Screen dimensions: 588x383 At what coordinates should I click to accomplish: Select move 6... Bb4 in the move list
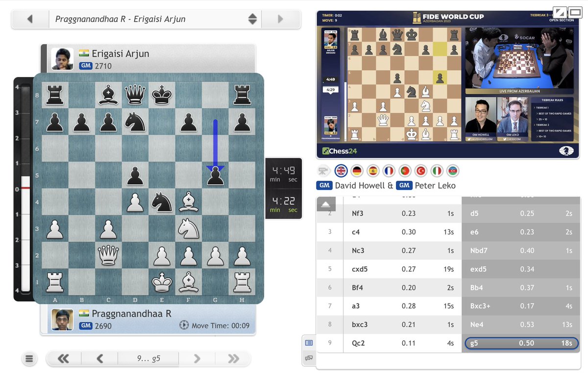click(x=521, y=287)
